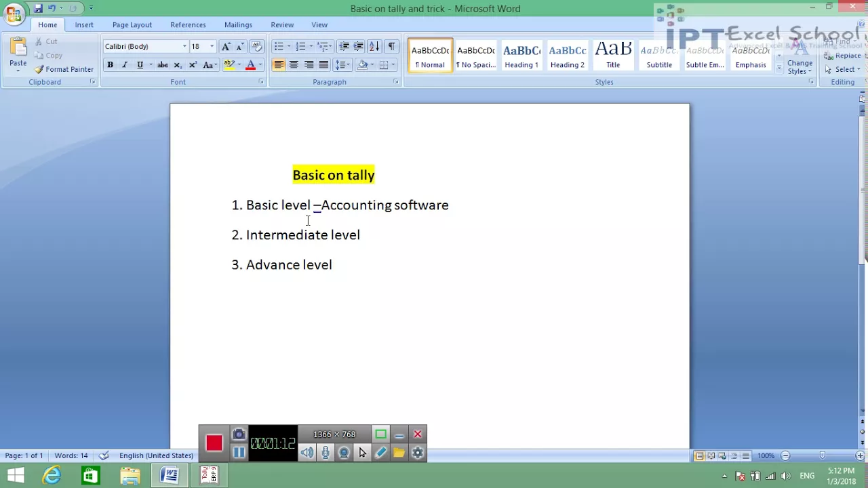
Task: Click the Increase Indent icon
Action: click(358, 47)
